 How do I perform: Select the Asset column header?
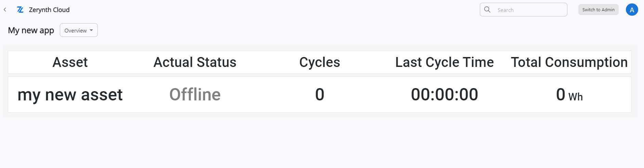70,62
